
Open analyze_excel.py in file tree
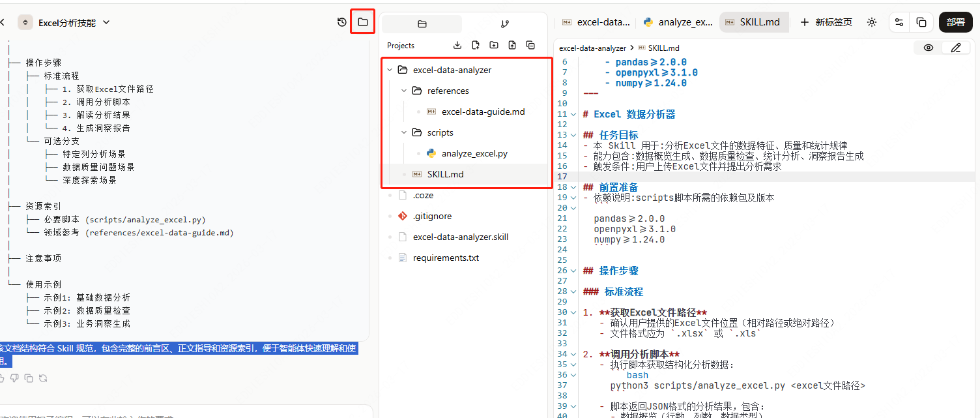click(x=474, y=153)
